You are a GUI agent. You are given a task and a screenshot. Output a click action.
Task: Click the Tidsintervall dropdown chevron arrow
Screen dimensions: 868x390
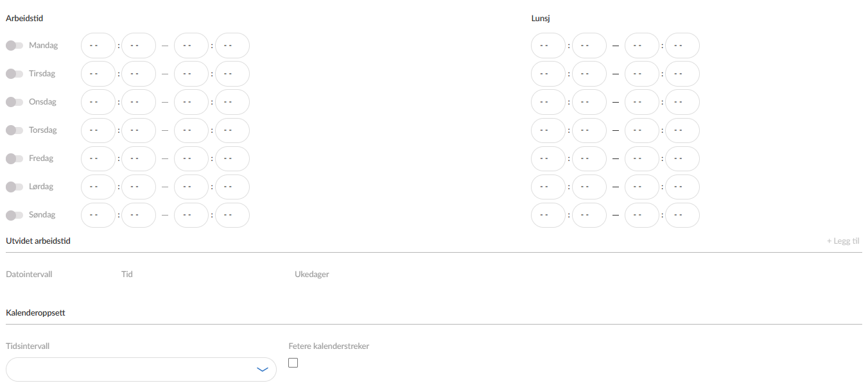262,369
